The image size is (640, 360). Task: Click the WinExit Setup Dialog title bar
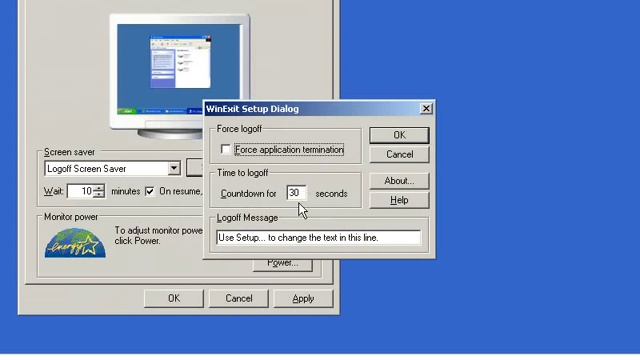[x=312, y=109]
